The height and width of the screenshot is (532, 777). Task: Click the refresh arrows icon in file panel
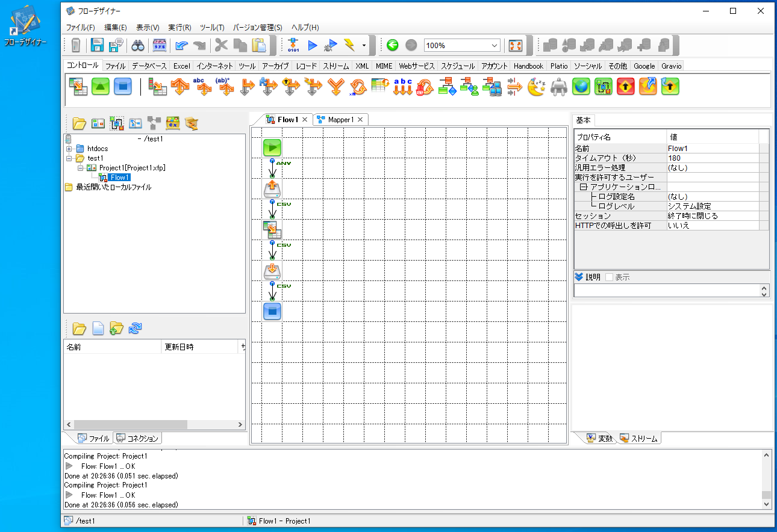(136, 328)
